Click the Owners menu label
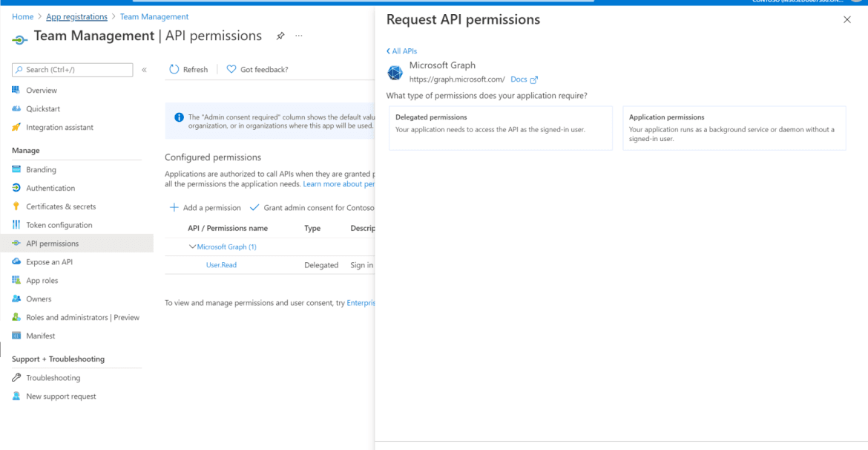Image resolution: width=868 pixels, height=450 pixels. point(39,299)
